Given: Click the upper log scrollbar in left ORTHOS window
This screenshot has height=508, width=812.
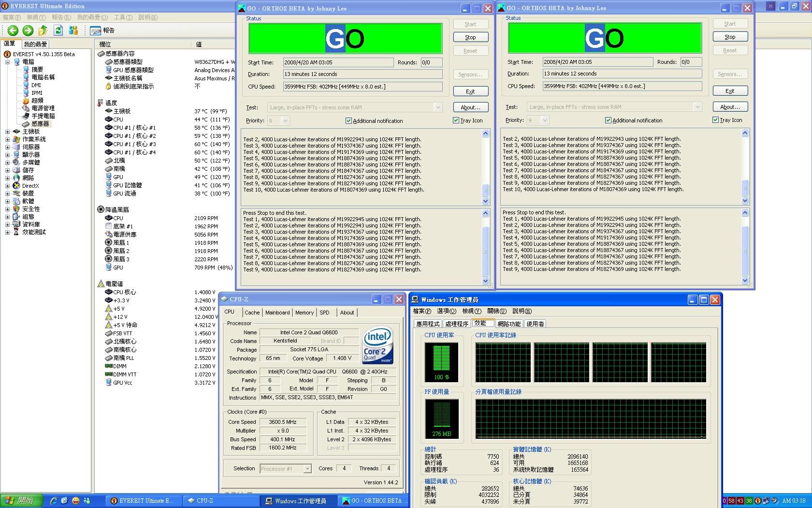Looking at the screenshot, I should click(486, 167).
